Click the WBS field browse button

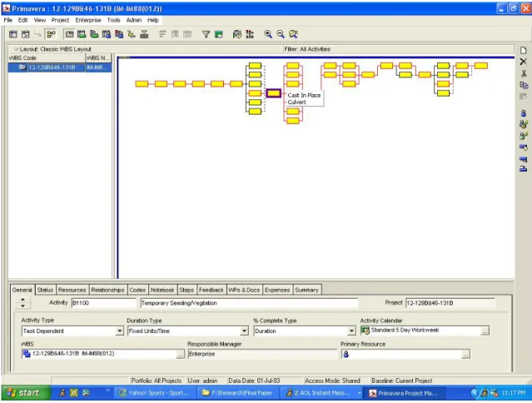click(181, 354)
